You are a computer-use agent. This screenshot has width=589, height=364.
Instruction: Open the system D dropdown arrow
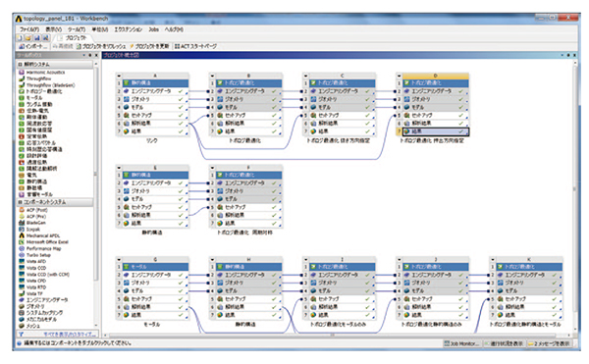[400, 76]
